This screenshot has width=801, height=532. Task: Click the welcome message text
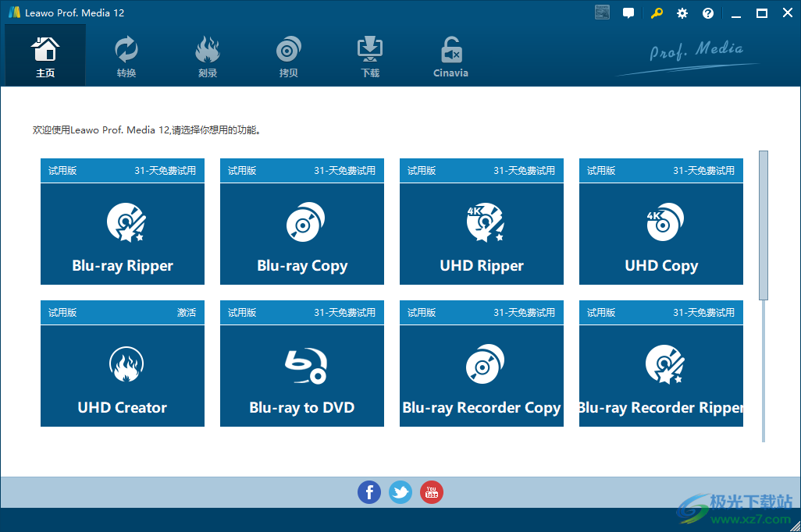(147, 130)
